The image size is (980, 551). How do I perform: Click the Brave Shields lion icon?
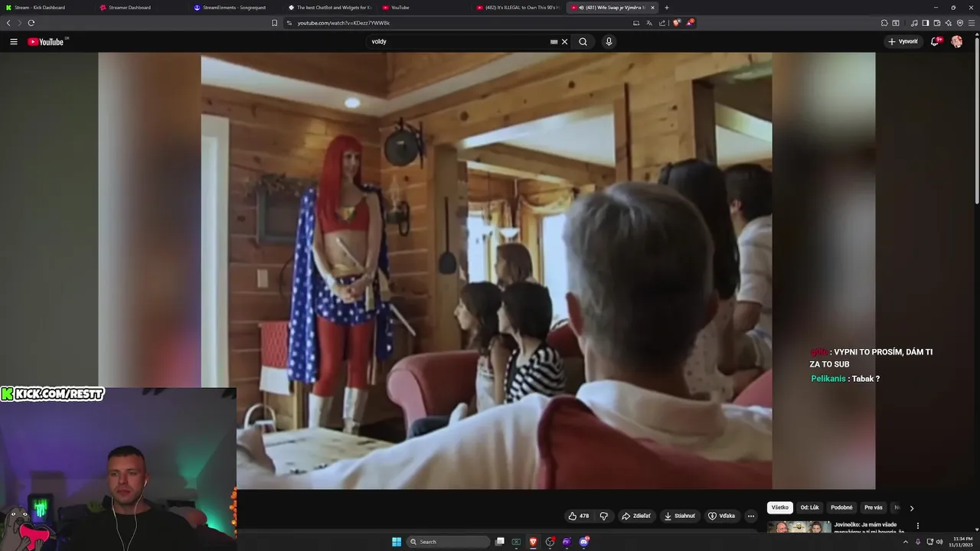676,23
